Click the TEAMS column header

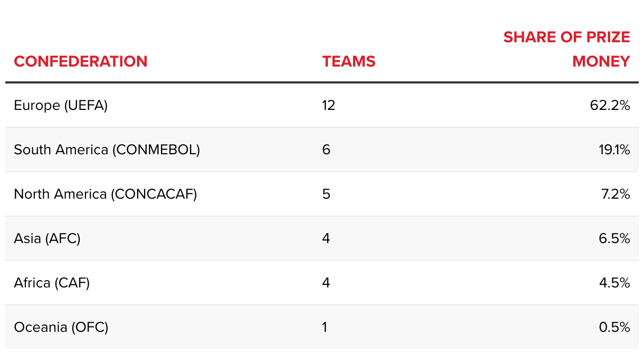[349, 61]
